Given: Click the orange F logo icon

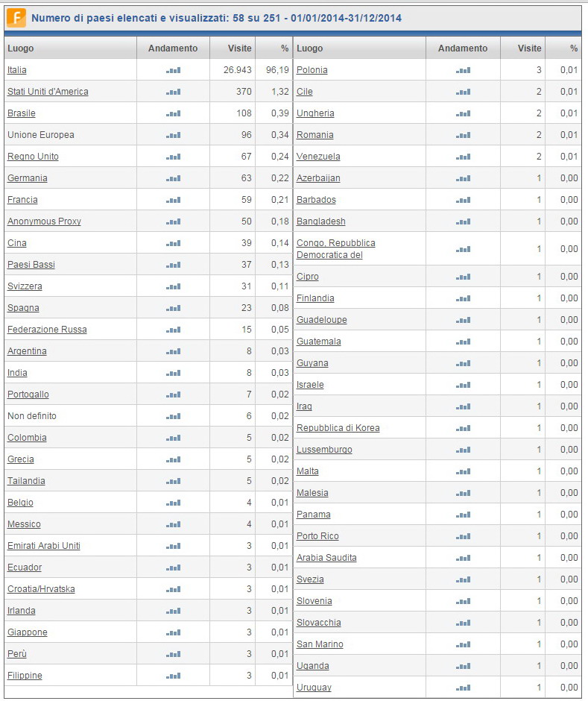Looking at the screenshot, I should [16, 17].
